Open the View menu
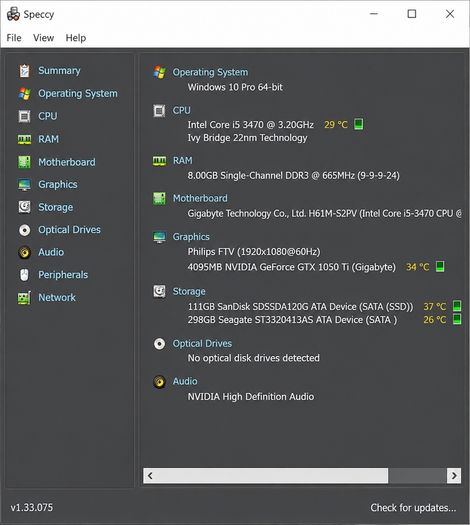Screen dimensions: 470x525 (x=44, y=38)
